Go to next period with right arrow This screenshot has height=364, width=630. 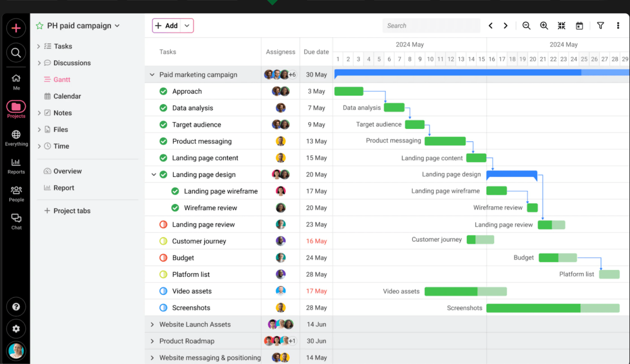tap(506, 26)
